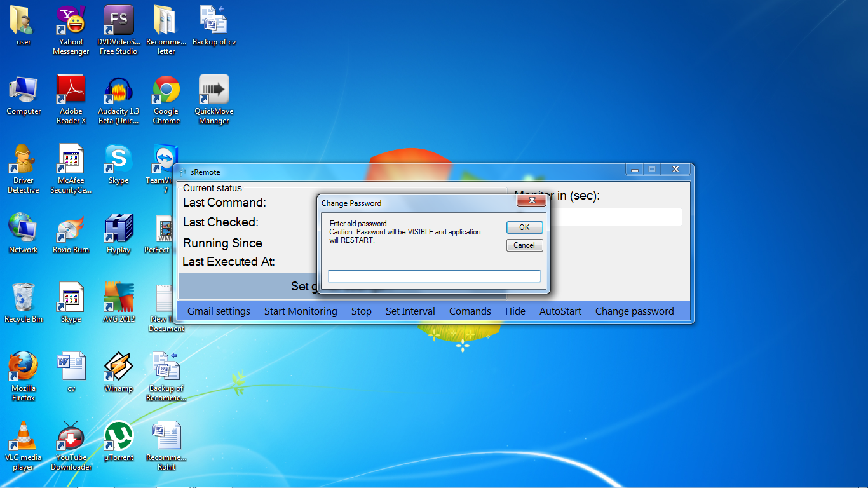Screen dimensions: 868x488
Task: Toggle AutoStart in sRemote menu bar
Action: tap(560, 311)
